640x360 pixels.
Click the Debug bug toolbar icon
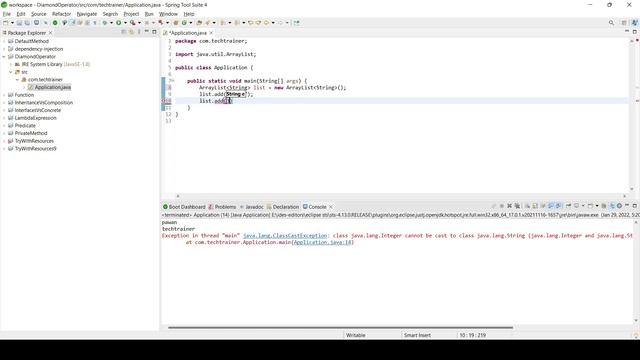105,23
